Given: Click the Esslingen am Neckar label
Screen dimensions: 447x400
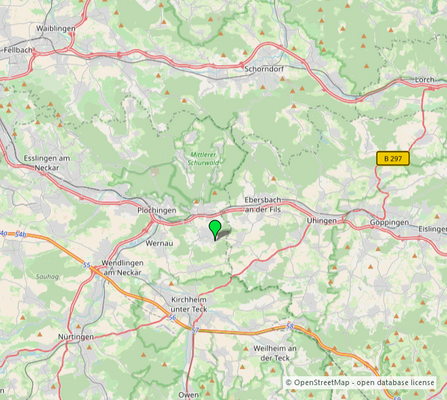Looking at the screenshot, I should 47,163.
